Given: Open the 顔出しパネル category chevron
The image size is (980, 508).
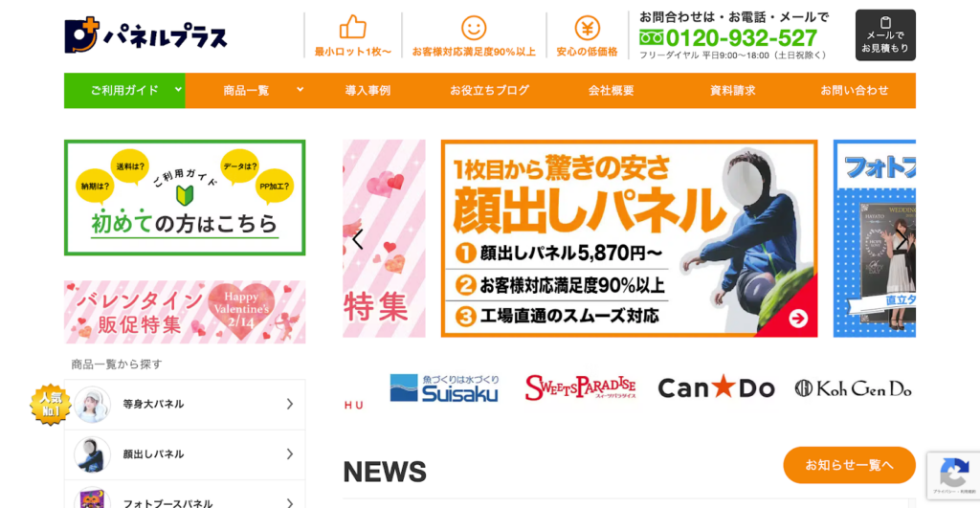Looking at the screenshot, I should coord(289,454).
